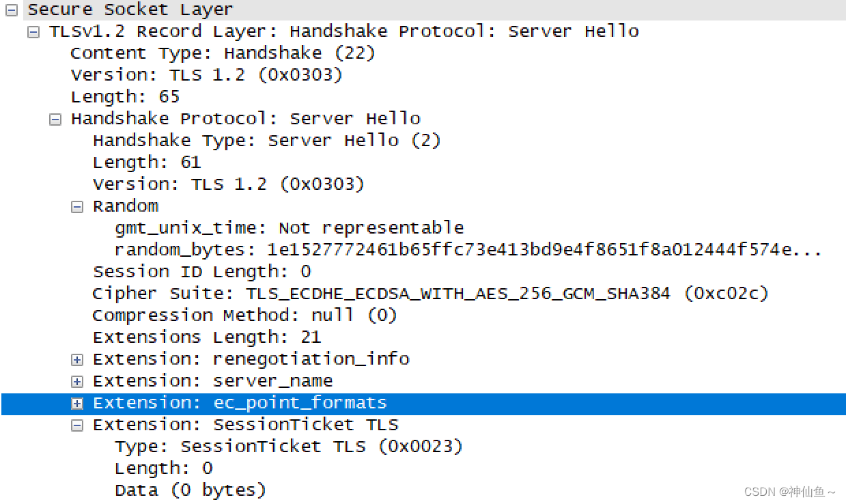Expand the renegotiation_info extension
This screenshot has height=504, width=846.
77,359
